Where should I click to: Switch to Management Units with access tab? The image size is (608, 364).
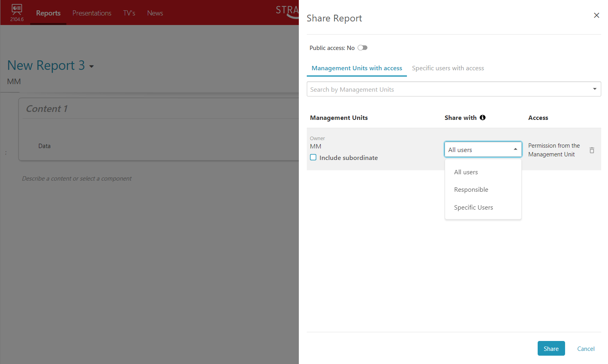[x=356, y=68]
